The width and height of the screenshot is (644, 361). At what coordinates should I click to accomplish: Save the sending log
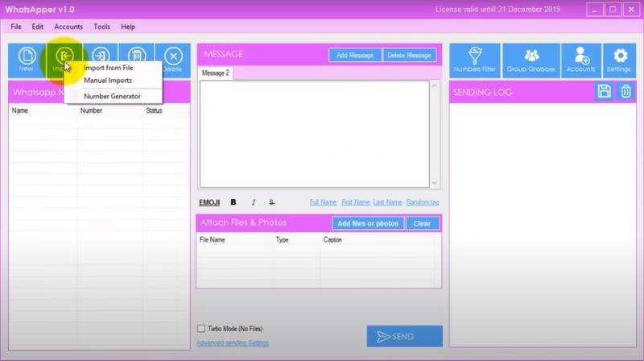point(605,91)
